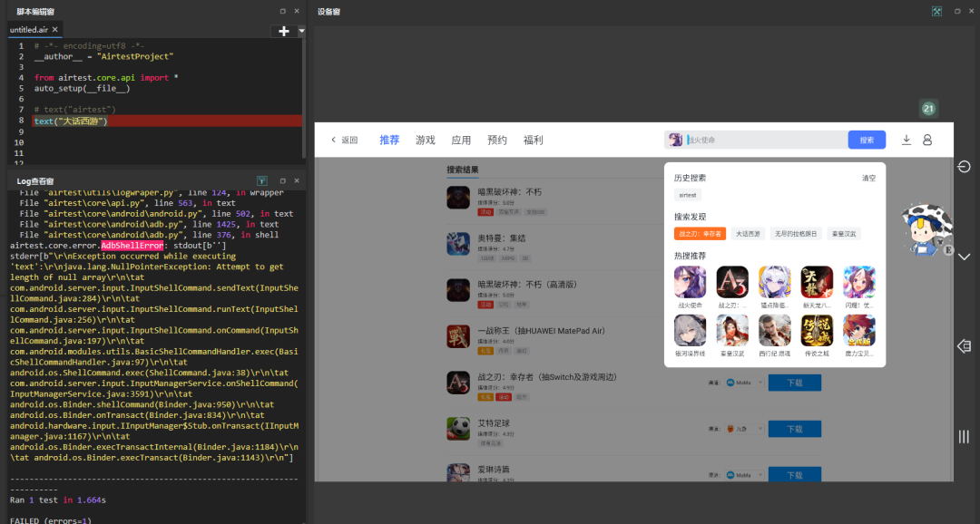Open the script tab list dropdown arrow
The image size is (980, 524).
point(301,31)
